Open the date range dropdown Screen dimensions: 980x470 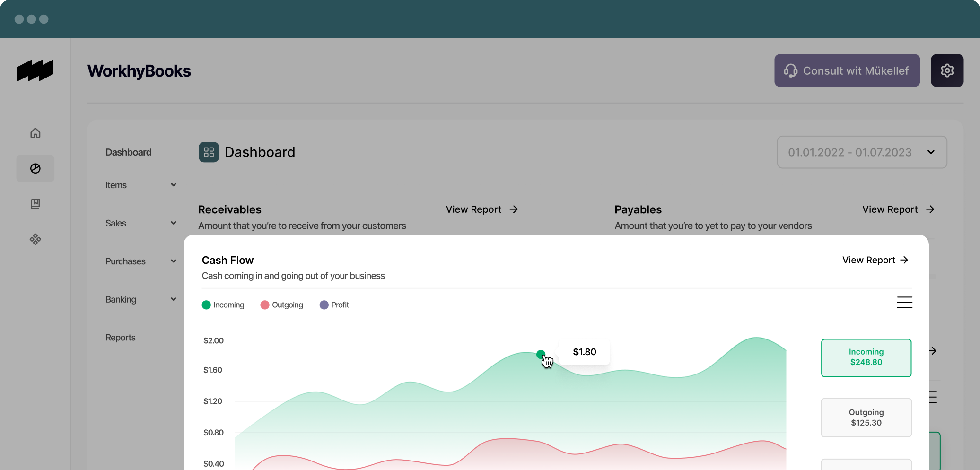(862, 152)
